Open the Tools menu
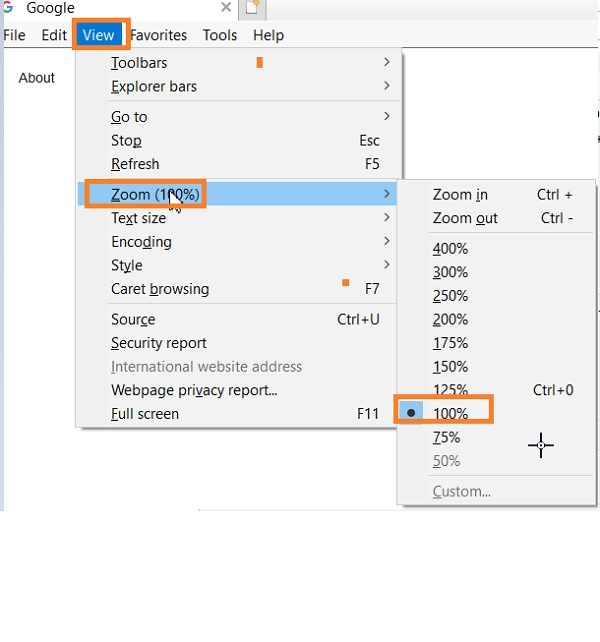 [220, 35]
